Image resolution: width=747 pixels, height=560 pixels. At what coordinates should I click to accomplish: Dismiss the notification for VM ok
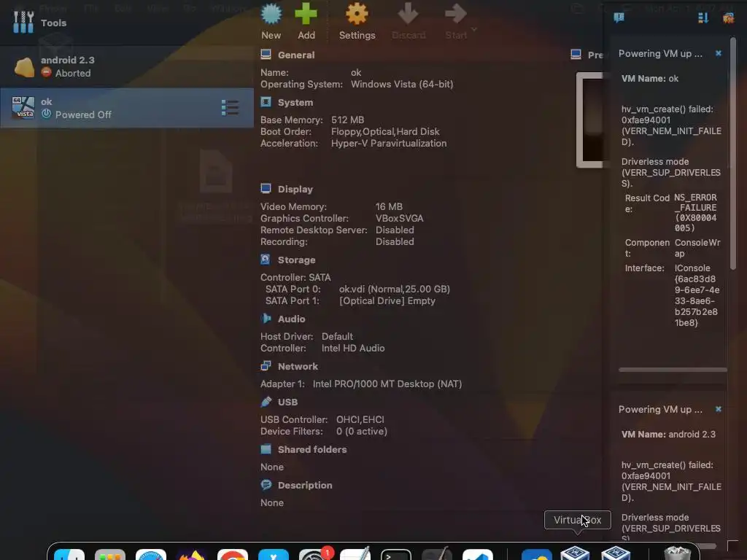tap(719, 53)
